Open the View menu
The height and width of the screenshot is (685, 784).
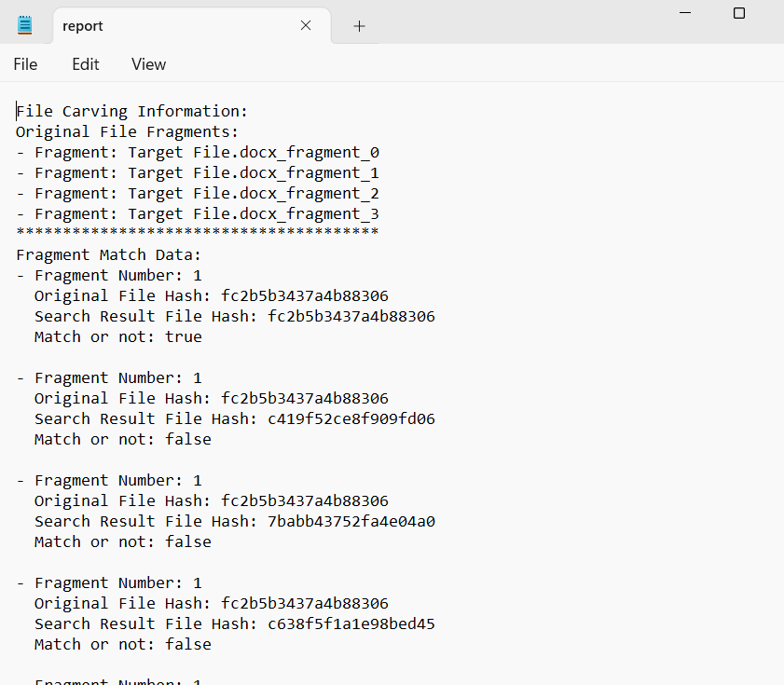click(x=148, y=64)
